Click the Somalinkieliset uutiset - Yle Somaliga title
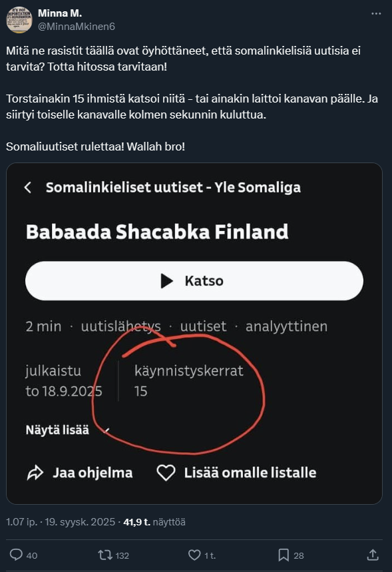This screenshot has height=572, width=392. (x=173, y=188)
